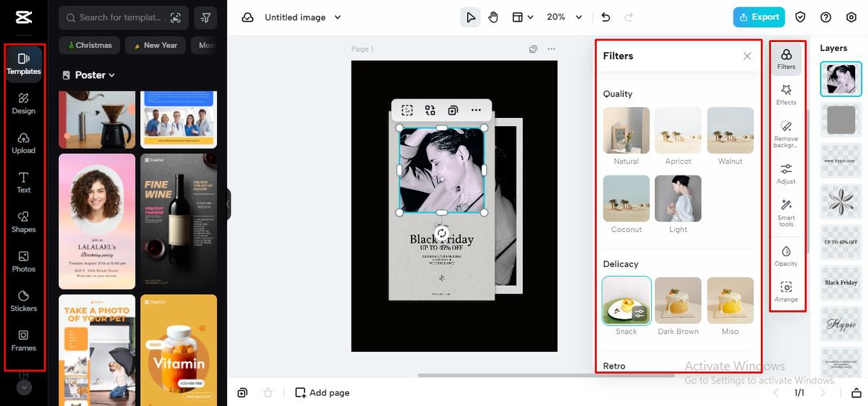Screen dimensions: 868x406
Task: Open the Adjust tool
Action: (786, 174)
